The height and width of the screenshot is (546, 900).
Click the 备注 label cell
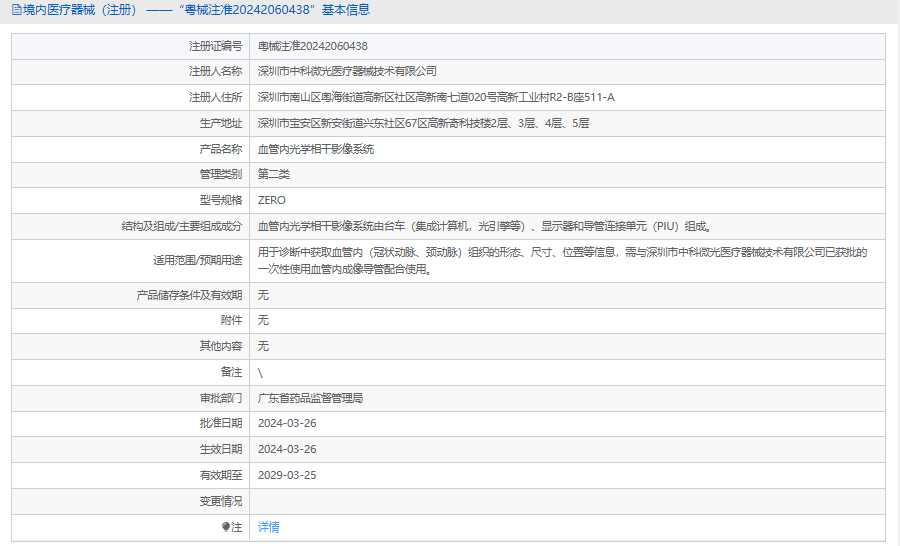(x=131, y=372)
